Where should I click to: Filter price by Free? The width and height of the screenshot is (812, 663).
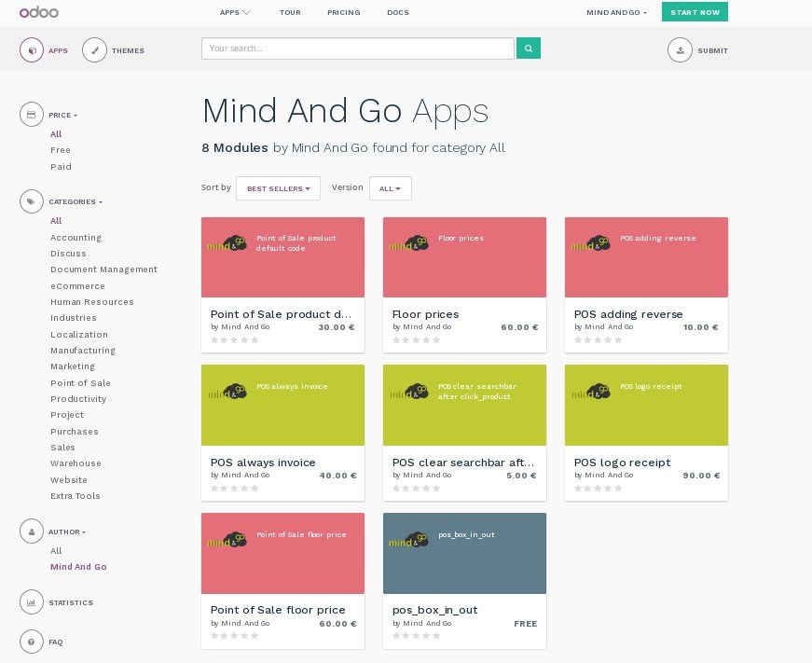click(x=61, y=150)
